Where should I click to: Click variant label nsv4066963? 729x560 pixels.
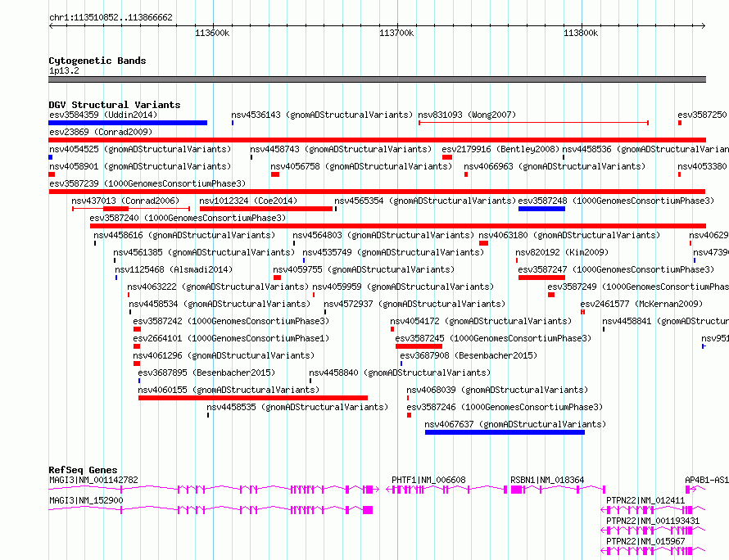pyautogui.click(x=555, y=166)
